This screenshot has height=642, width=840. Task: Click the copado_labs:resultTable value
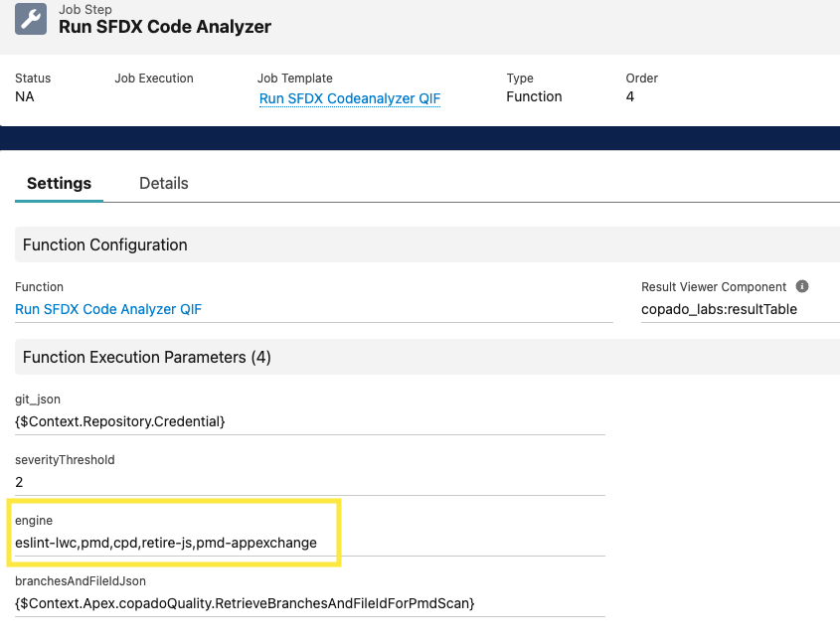719,309
